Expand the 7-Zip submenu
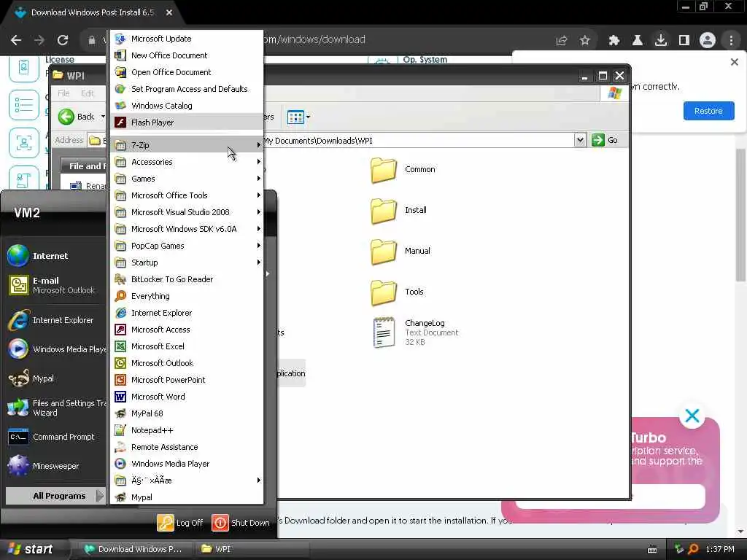Image resolution: width=747 pixels, height=560 pixels. 186,145
